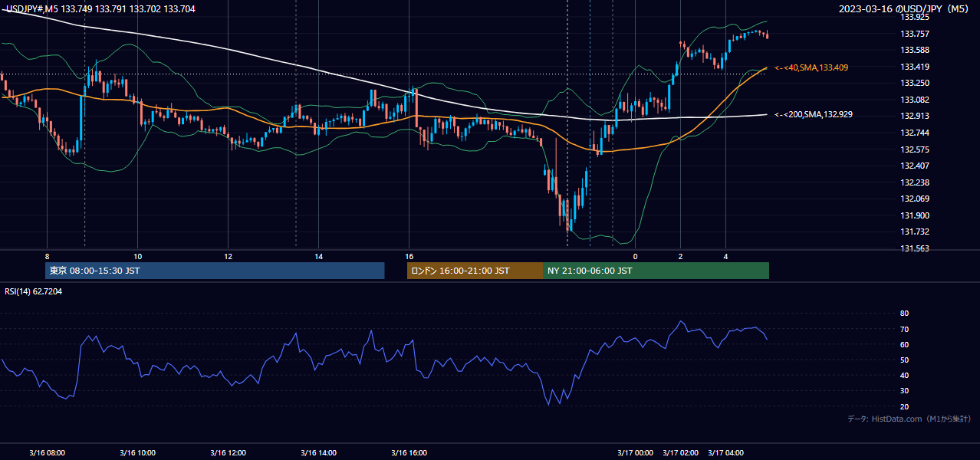Click RSI axis level 20
This screenshot has width=980, height=460.
pos(904,406)
